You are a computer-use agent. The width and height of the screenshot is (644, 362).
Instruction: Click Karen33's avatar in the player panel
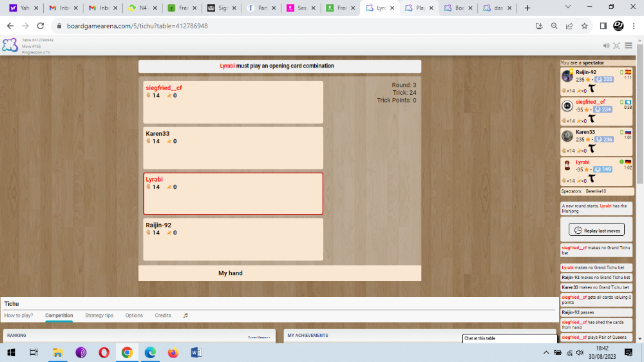click(x=567, y=136)
